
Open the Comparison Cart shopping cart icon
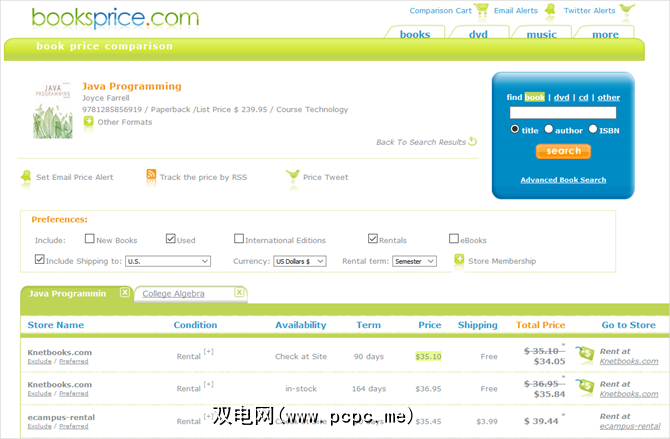(x=482, y=10)
